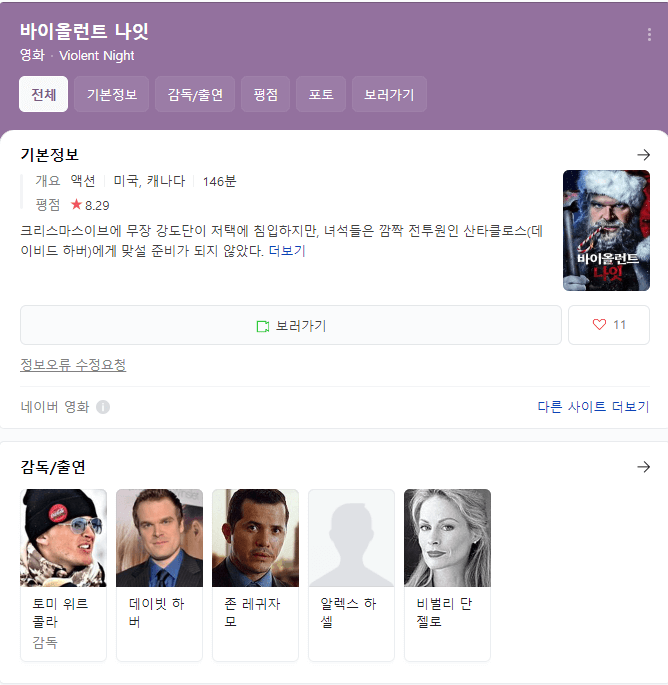Screen dimensions: 668x685
Task: Select the 전체 tab
Action: (43, 94)
